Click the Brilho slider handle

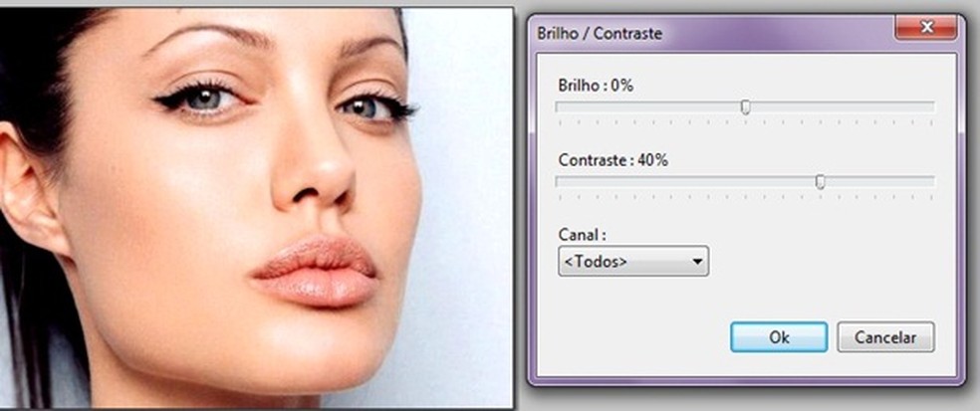coord(745,108)
